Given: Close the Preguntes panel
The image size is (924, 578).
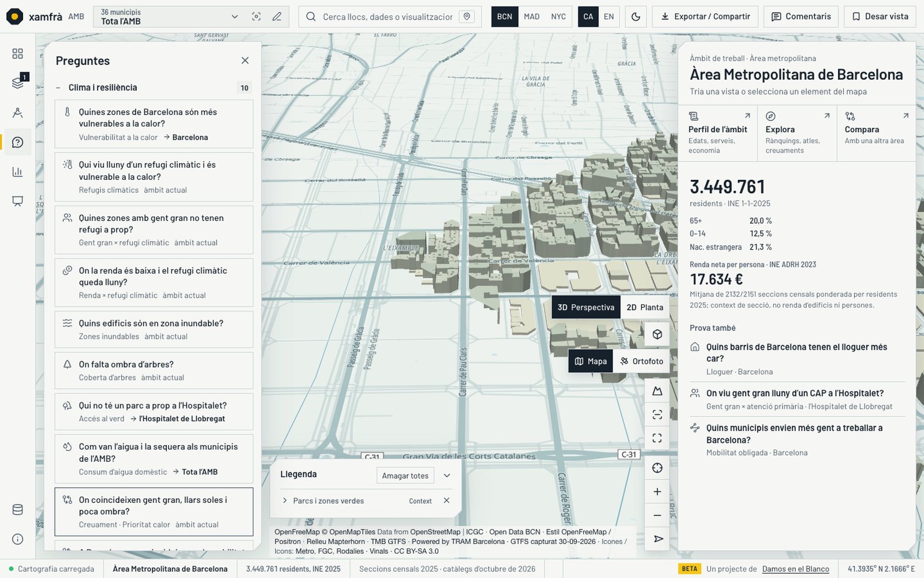Looking at the screenshot, I should click(245, 61).
